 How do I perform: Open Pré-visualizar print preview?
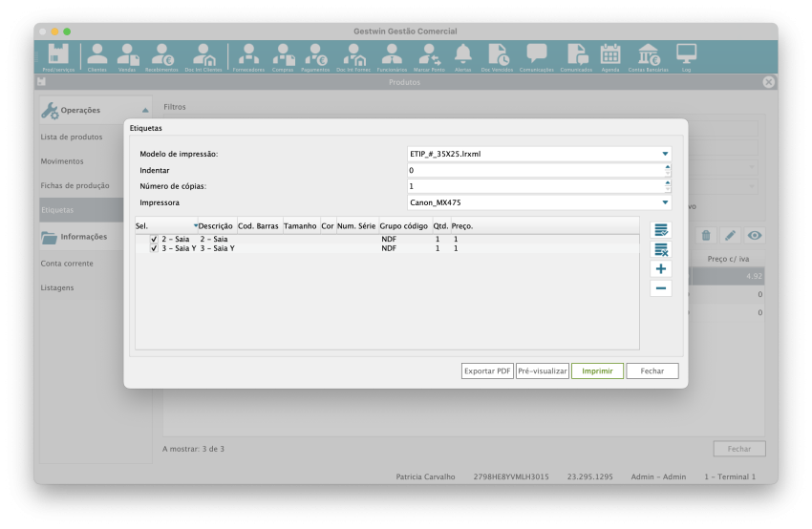coord(543,370)
